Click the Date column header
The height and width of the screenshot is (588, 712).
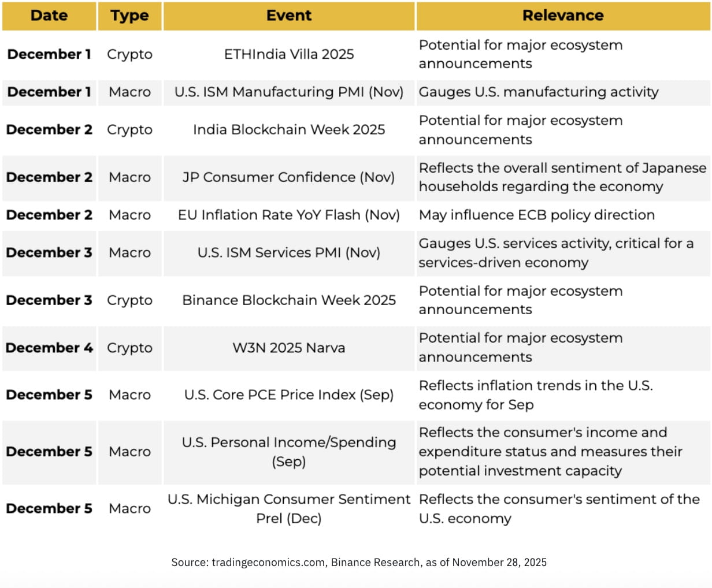(x=49, y=16)
